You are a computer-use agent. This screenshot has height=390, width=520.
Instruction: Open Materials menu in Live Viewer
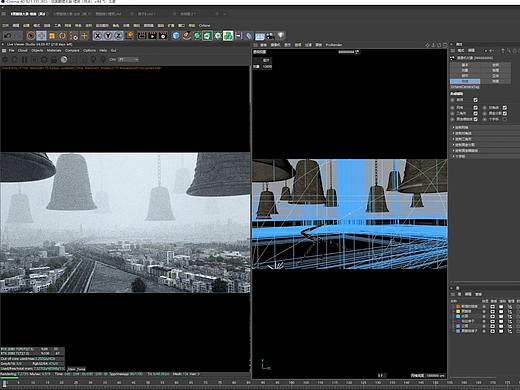(x=54, y=50)
